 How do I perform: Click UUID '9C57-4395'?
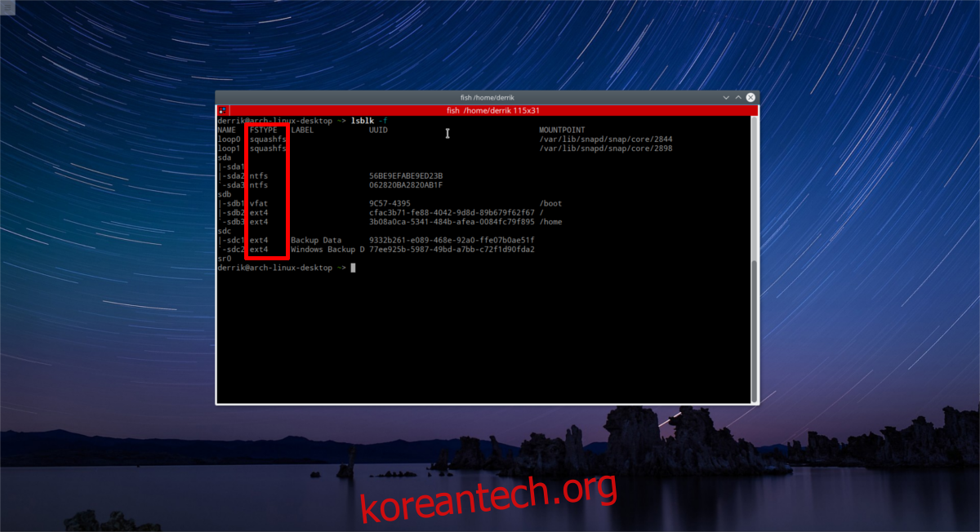coord(390,203)
